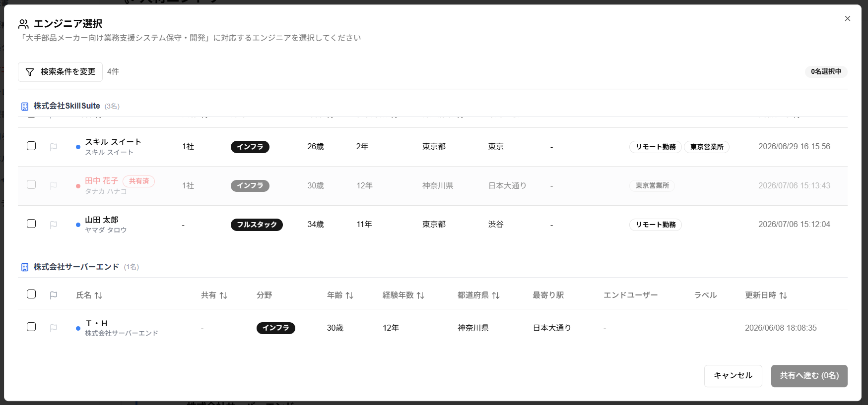Click the name 山田 太郎

pyautogui.click(x=102, y=220)
